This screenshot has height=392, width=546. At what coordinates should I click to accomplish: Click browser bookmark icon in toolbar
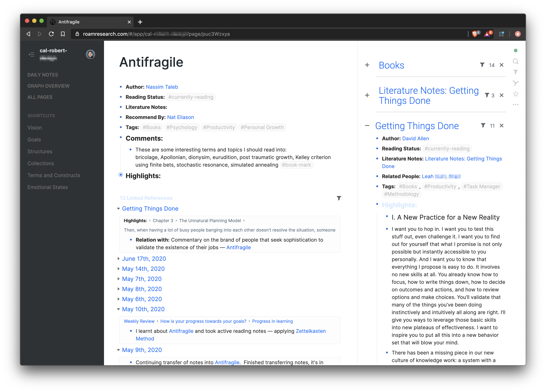click(63, 34)
